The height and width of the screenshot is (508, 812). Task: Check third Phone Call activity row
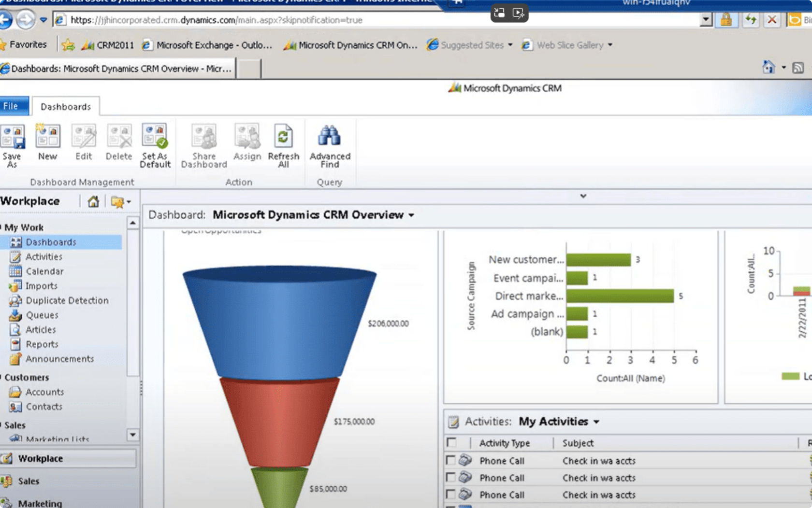(450, 494)
